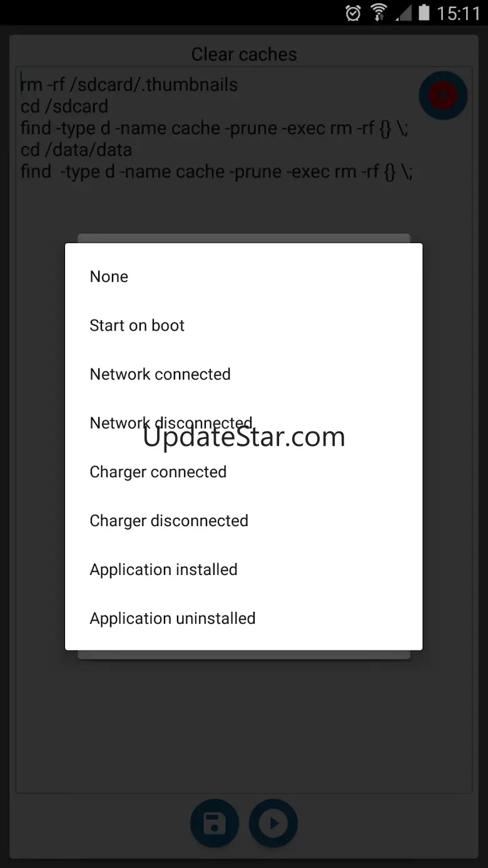Image resolution: width=488 pixels, height=868 pixels.
Task: Click the cd /data/data script line
Action: (x=76, y=150)
